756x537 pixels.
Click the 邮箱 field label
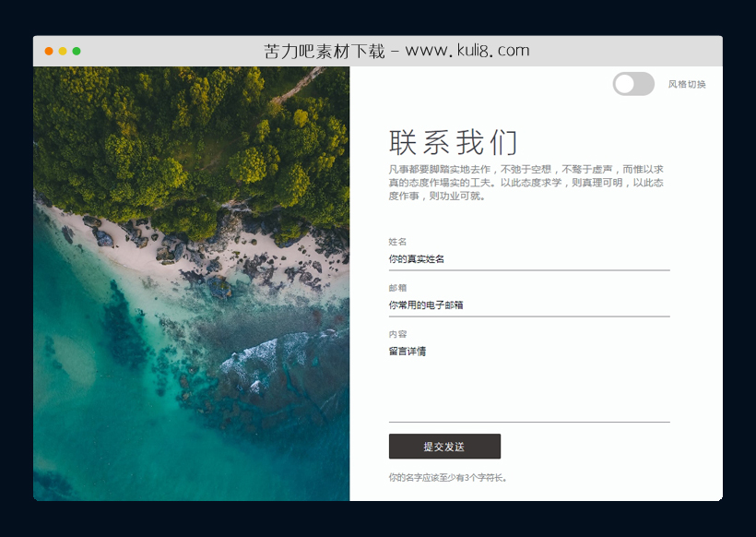click(x=396, y=286)
